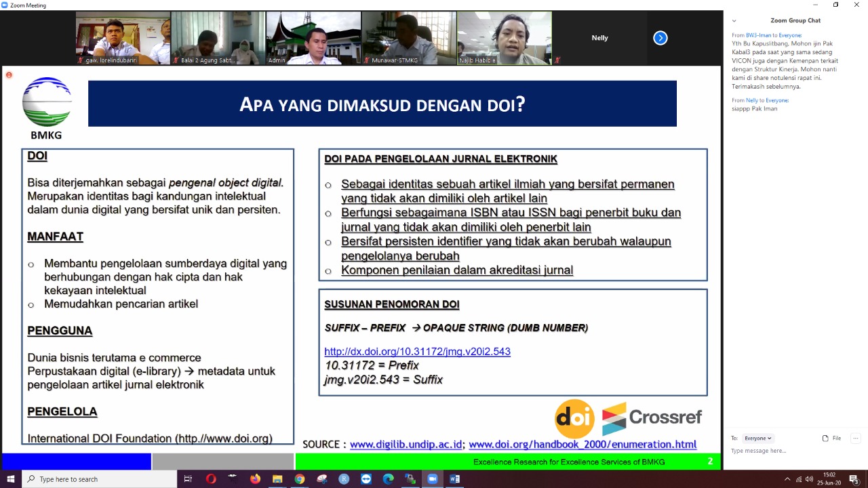Launch Firefox from the taskbar
The width and height of the screenshot is (868, 488).
tap(255, 479)
